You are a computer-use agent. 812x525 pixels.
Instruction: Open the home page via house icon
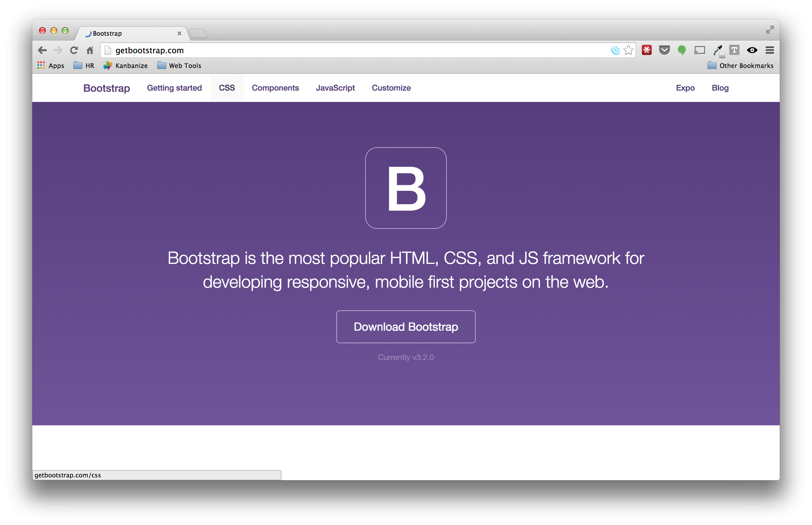tap(90, 50)
